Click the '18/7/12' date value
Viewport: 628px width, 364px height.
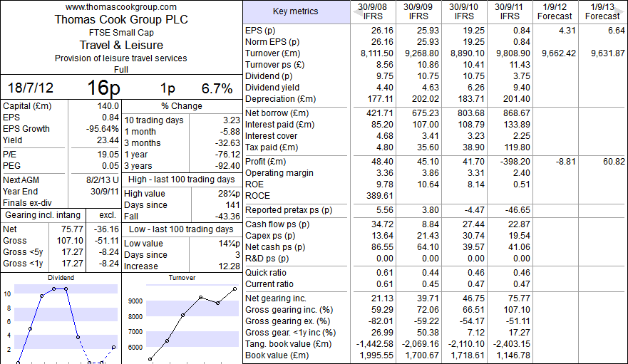[x=31, y=88]
